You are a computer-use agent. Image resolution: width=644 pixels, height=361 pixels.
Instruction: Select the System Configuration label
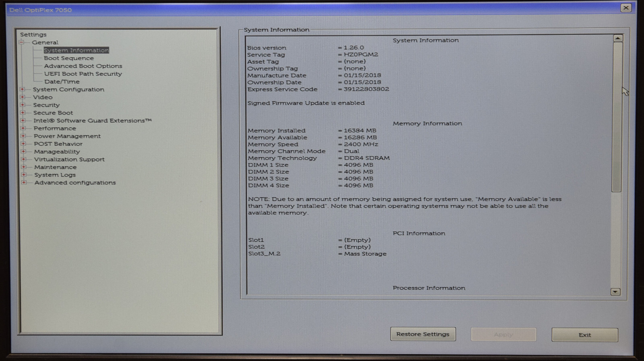click(x=68, y=89)
